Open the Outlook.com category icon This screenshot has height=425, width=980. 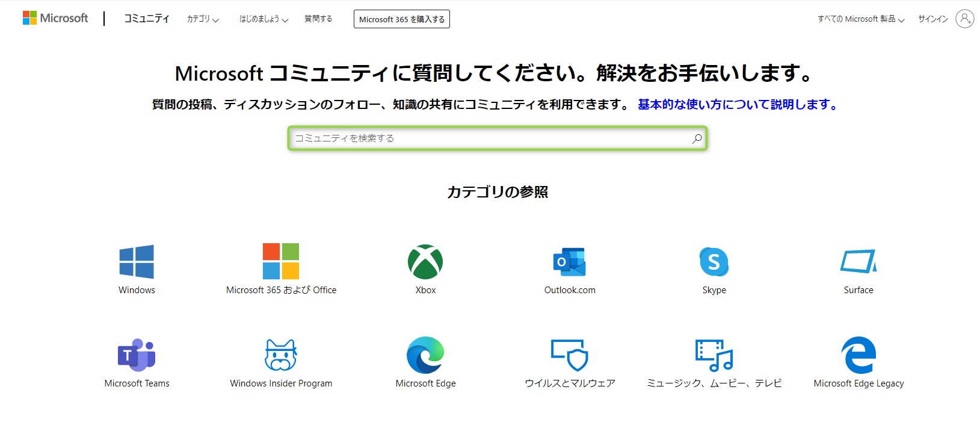(570, 262)
